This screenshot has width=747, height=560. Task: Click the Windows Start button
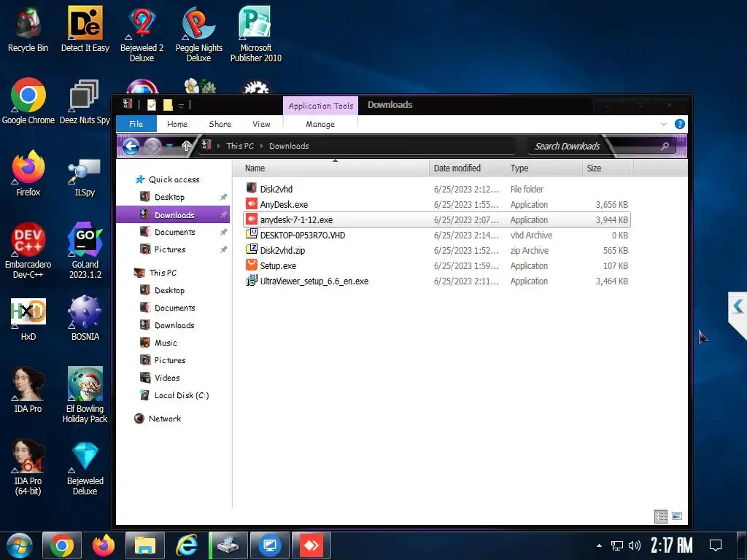pos(19,545)
